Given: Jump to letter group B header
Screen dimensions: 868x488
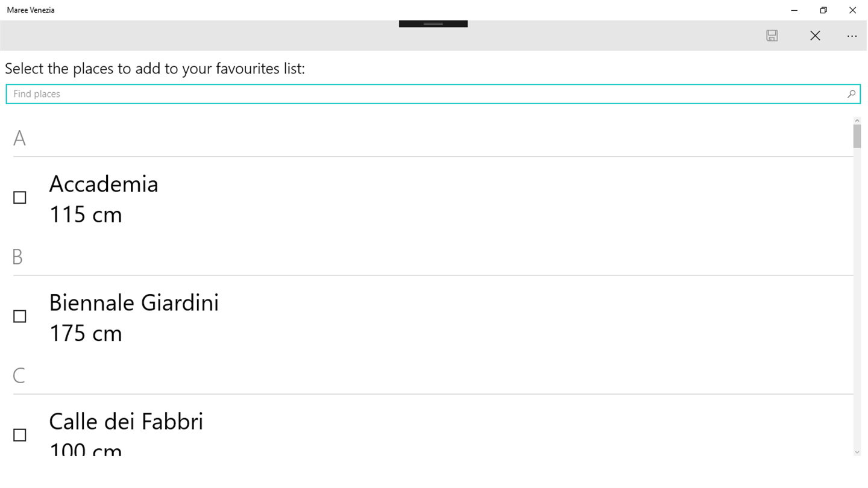Looking at the screenshot, I should pos(17,257).
